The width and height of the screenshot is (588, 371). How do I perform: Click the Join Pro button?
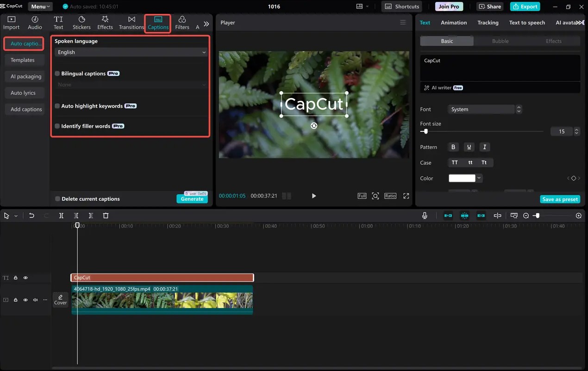pos(449,6)
